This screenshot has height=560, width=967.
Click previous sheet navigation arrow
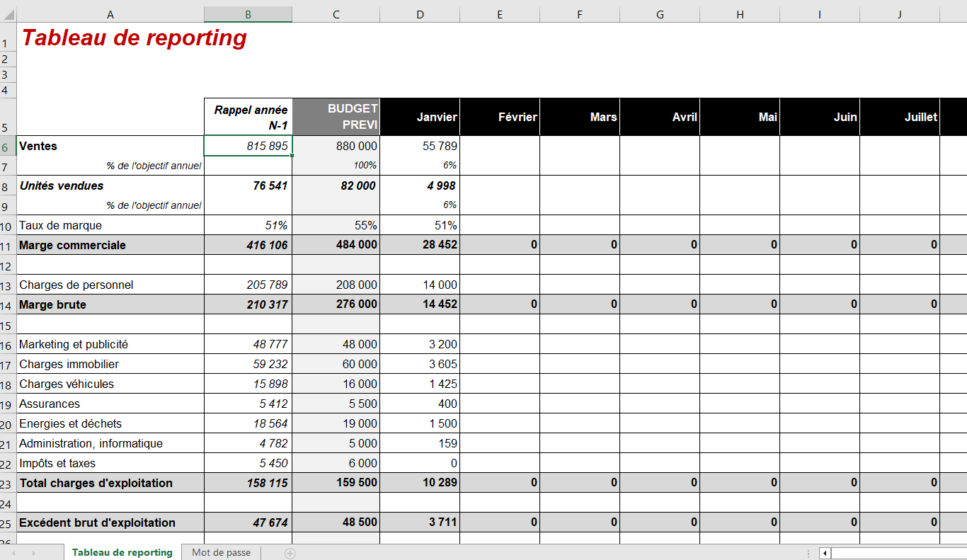[14, 553]
